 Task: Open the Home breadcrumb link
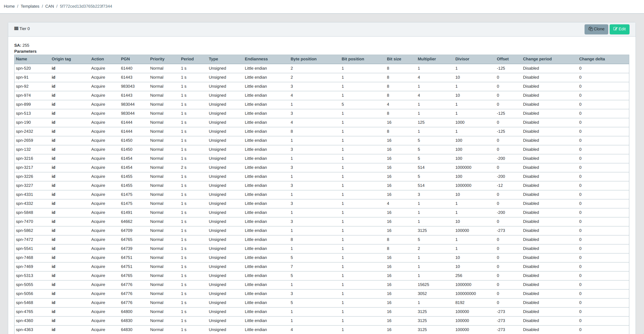[x=9, y=6]
